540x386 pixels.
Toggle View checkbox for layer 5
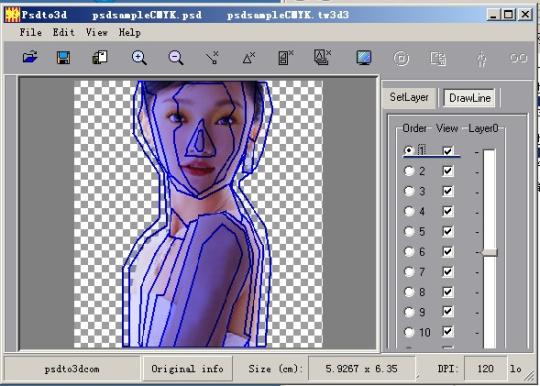pyautogui.click(x=448, y=231)
